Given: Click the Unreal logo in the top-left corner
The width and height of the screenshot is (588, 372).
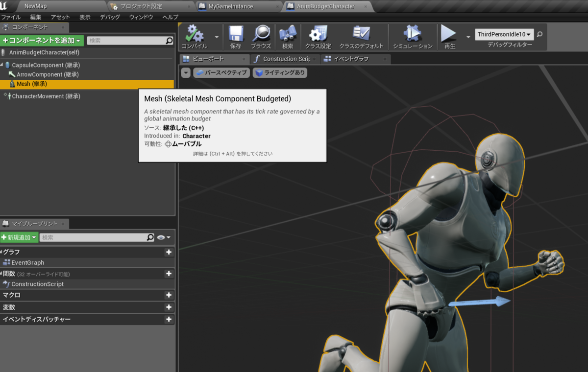Looking at the screenshot, I should tap(6, 6).
